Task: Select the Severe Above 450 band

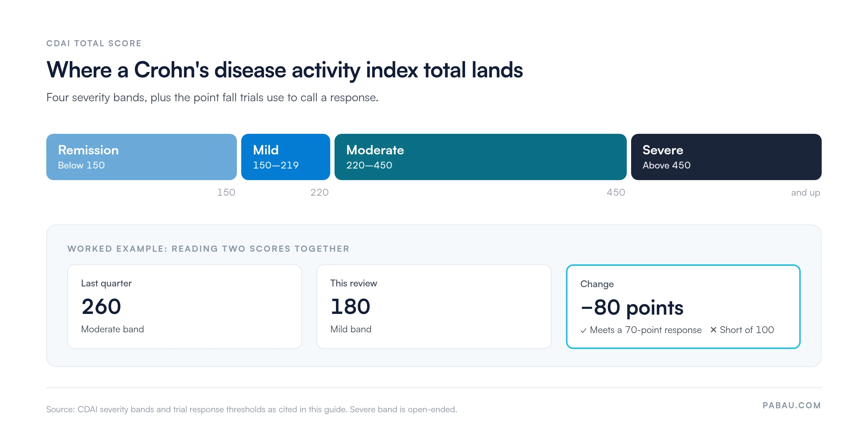Action: pos(726,157)
